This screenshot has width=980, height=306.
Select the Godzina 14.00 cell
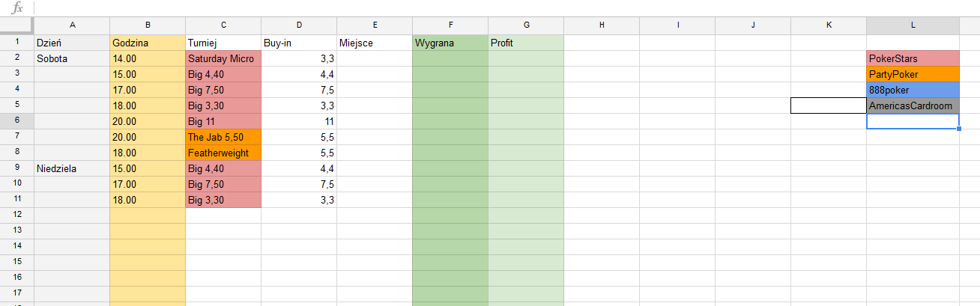147,58
